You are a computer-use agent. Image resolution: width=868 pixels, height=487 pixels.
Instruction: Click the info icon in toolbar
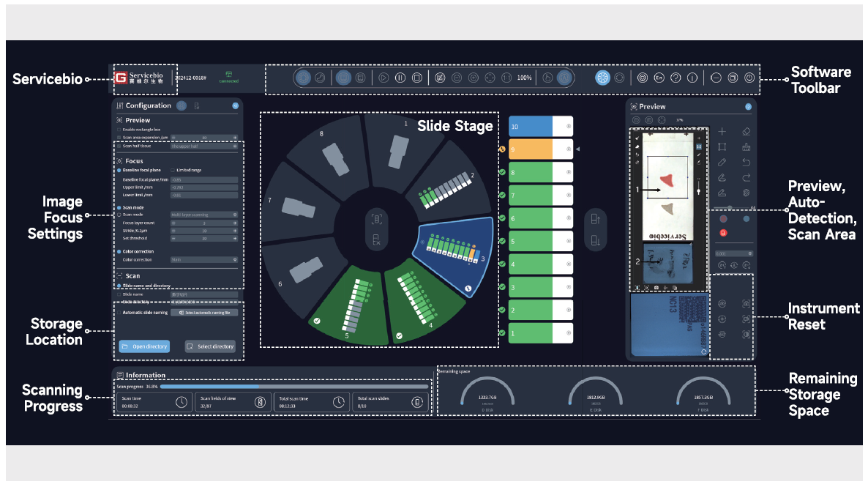(692, 78)
